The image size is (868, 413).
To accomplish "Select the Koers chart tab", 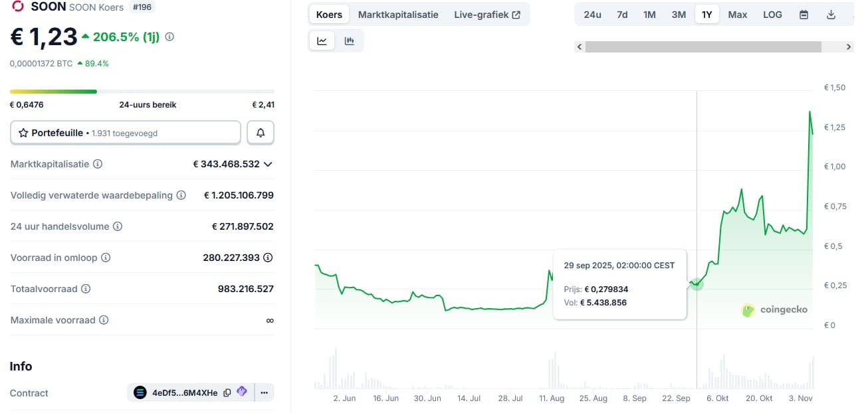I will point(329,15).
